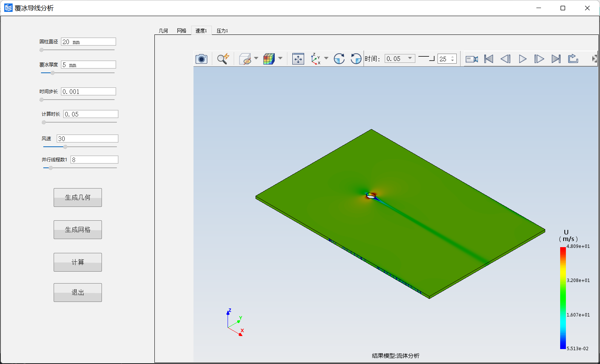Click the XYZ axis orientation icon
Image resolution: width=600 pixels, height=364 pixels.
pos(316,59)
